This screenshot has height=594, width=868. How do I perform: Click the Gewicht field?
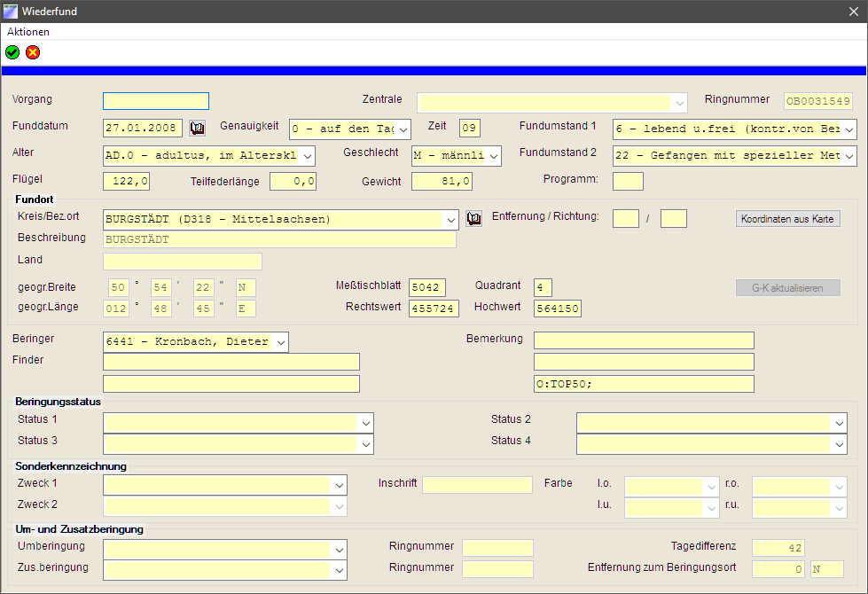tap(442, 181)
